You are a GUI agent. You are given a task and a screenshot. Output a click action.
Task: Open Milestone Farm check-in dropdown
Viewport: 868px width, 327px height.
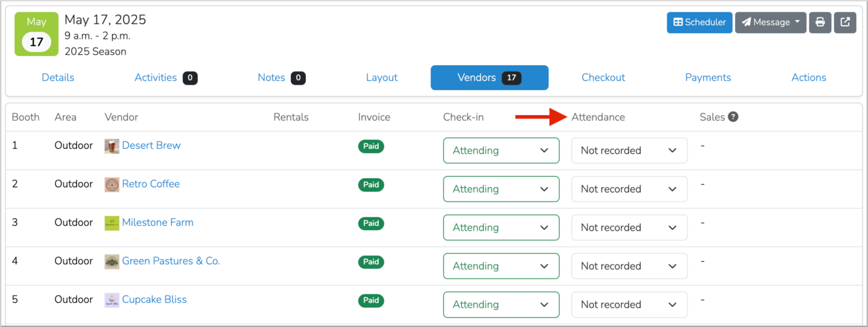(501, 227)
